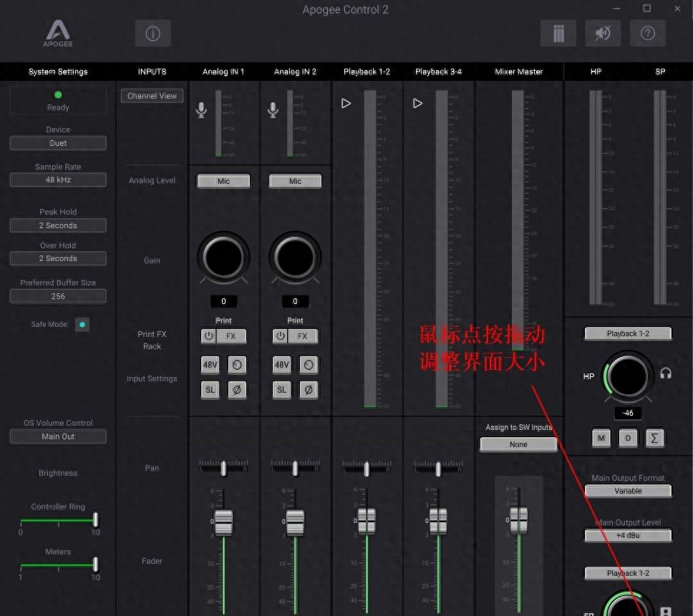The width and height of the screenshot is (693, 616).
Task: Open Assign to SW Inputs None dropdown
Action: [x=518, y=444]
